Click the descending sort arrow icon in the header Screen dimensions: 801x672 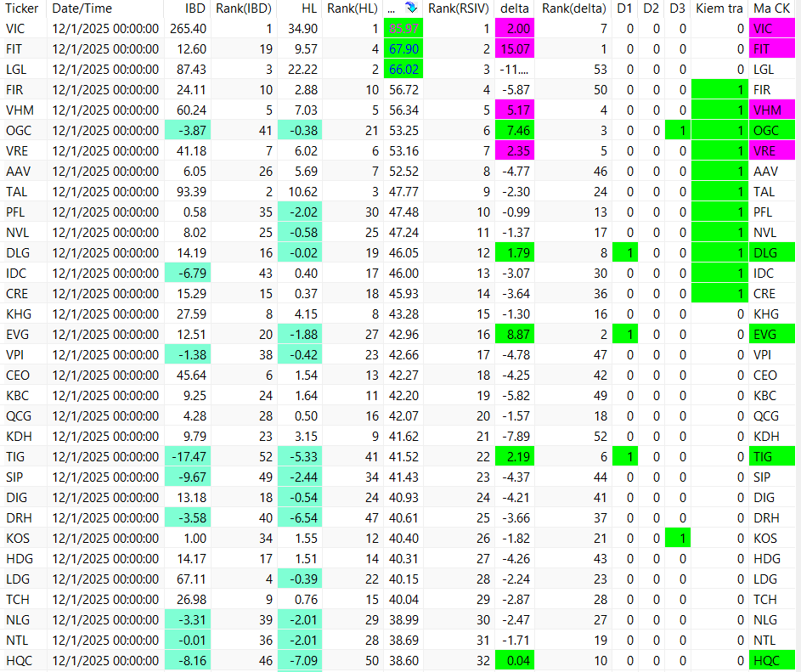(x=411, y=8)
